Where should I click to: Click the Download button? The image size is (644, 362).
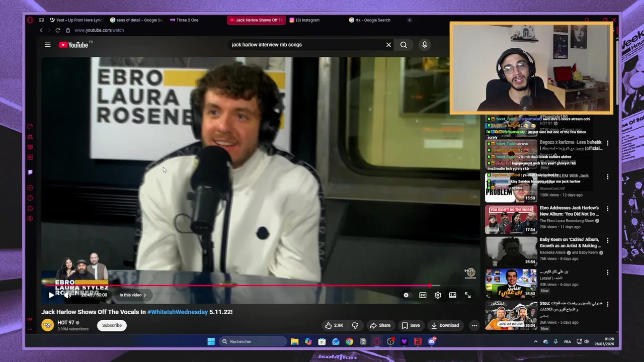click(445, 325)
